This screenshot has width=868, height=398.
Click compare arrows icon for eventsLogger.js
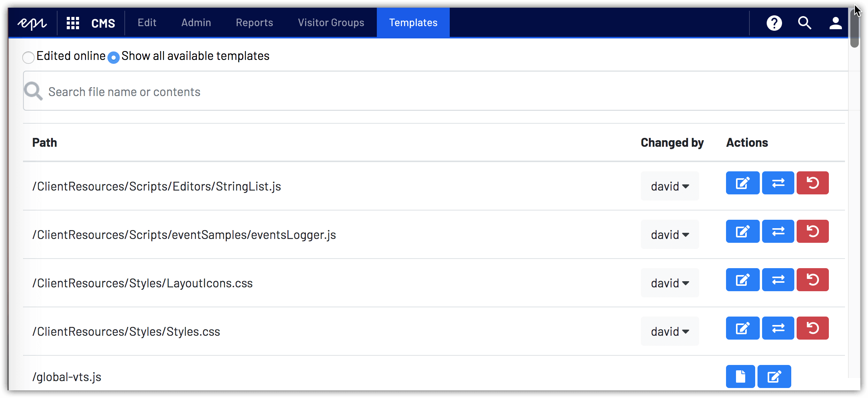click(778, 231)
